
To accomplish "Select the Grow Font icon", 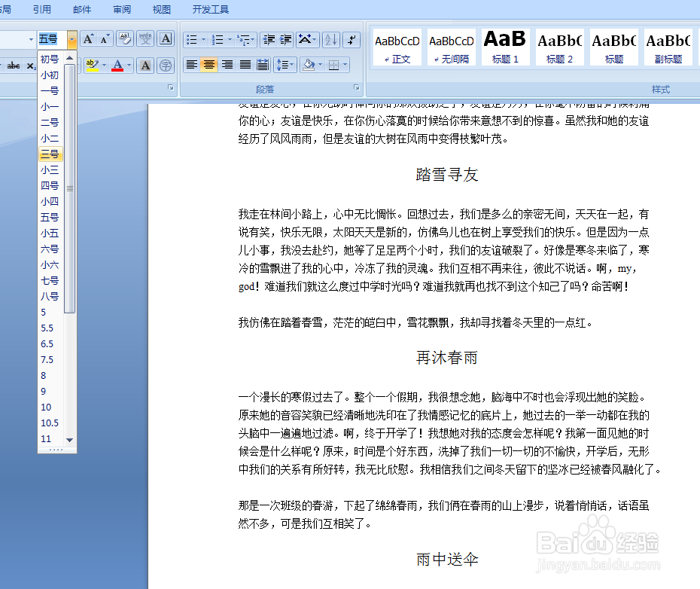I will (87, 38).
